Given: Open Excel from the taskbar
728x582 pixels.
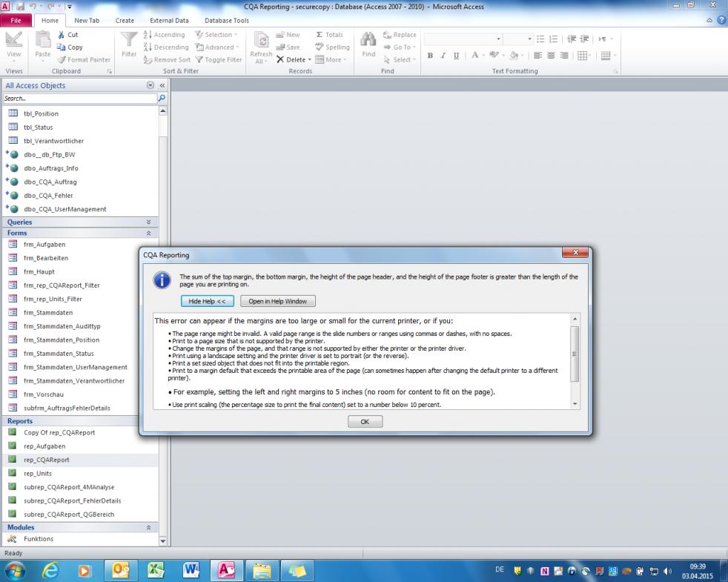Looking at the screenshot, I should [x=156, y=570].
